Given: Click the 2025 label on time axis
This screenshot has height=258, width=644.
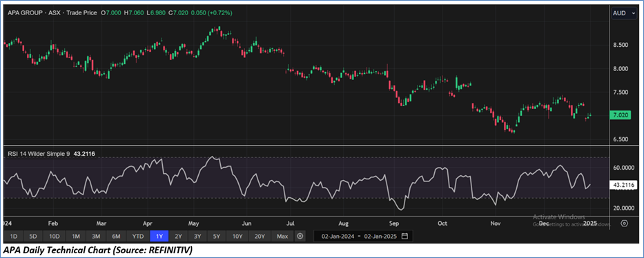Looking at the screenshot, I should [x=590, y=224].
